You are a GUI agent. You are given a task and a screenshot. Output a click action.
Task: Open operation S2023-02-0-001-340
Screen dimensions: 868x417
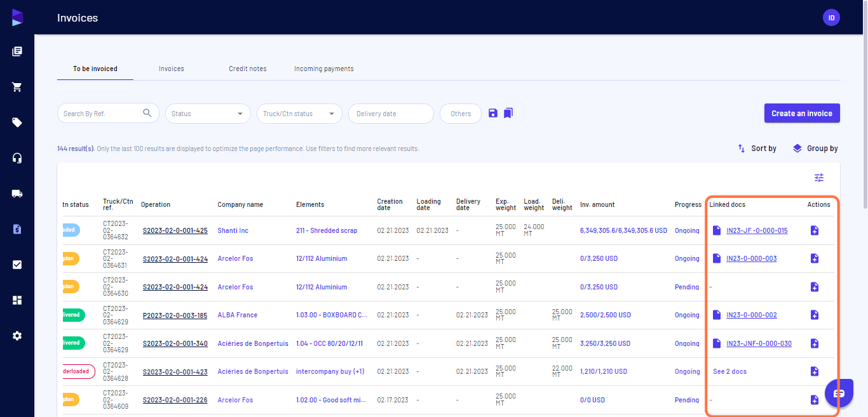pyautogui.click(x=175, y=343)
